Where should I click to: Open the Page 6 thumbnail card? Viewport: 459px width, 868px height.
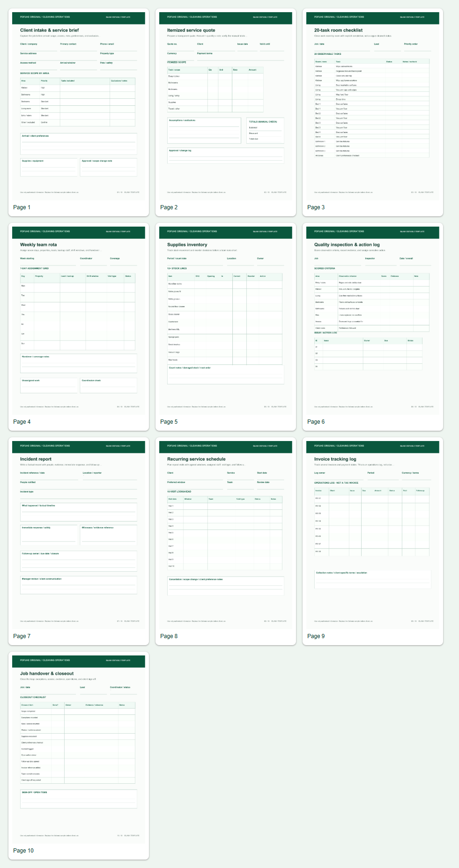point(373,327)
